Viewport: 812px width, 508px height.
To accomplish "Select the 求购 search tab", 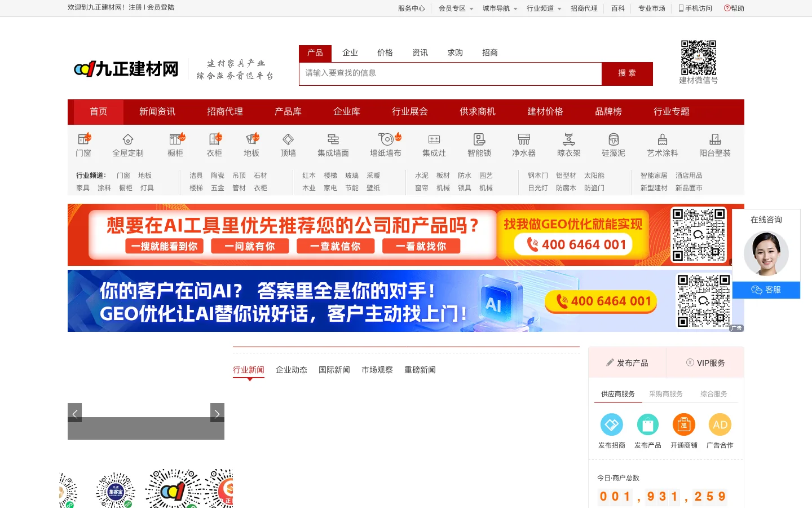I will 455,53.
